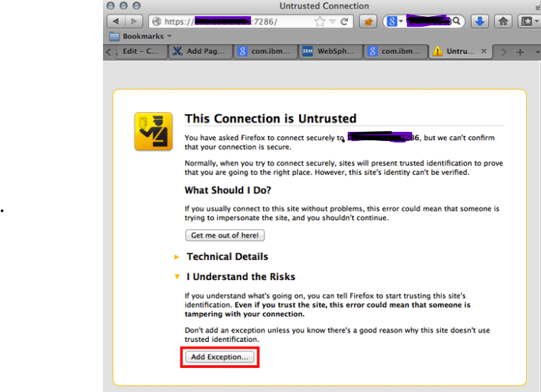Open the URL history dropdown arrow
This screenshot has width=541, height=392.
point(333,21)
